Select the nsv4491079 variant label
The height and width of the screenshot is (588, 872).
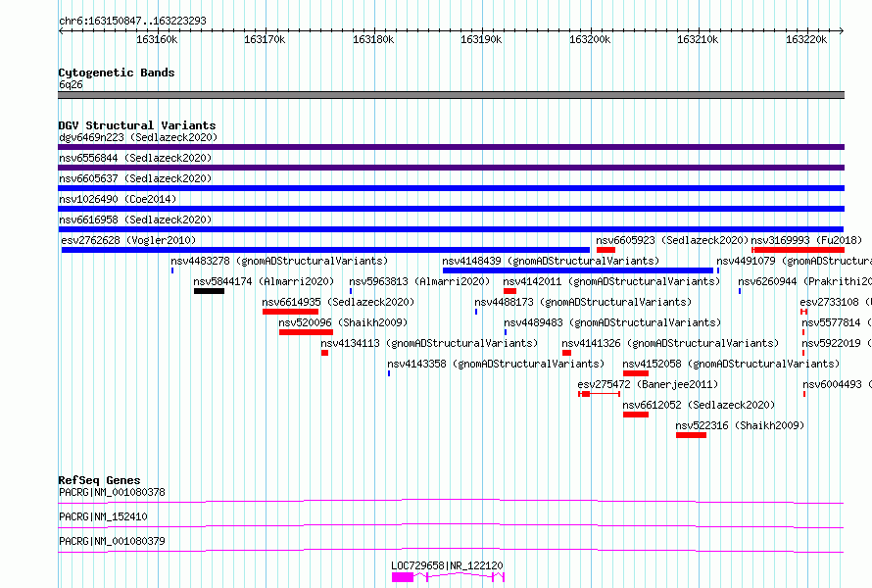point(794,261)
